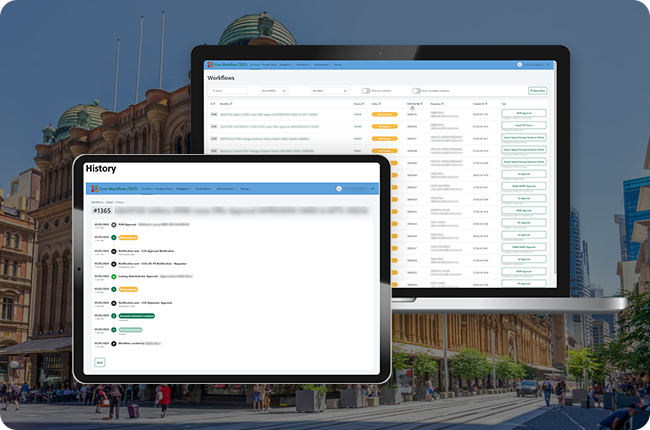The image size is (650, 430).
Task: Click Leasing Administrator Approval green check icon
Action: coord(114,277)
